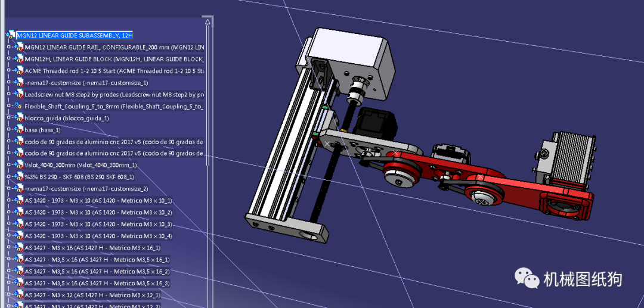Screen dimensions: 644x308
Task: Select the first codo de 90 grados entry
Action: pyautogui.click(x=114, y=142)
